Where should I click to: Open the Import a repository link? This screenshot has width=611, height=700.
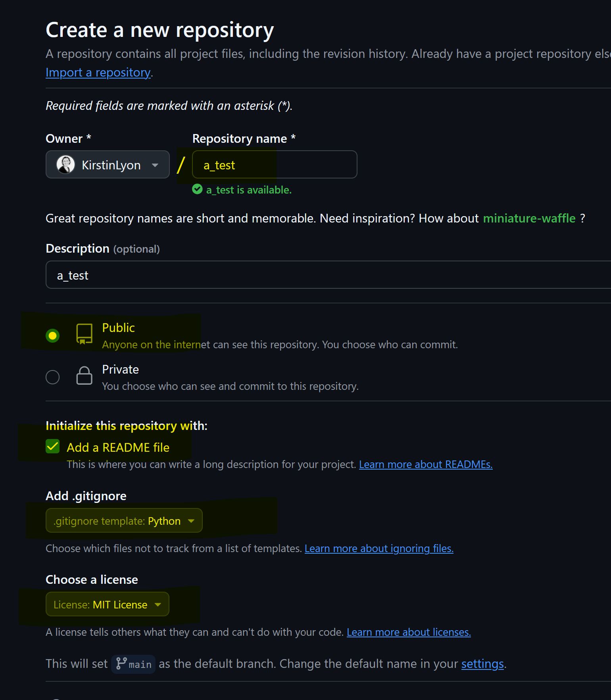[98, 73]
